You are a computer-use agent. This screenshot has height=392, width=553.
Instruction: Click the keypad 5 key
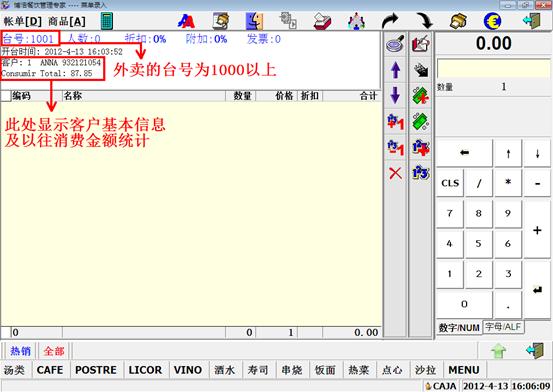(x=479, y=243)
